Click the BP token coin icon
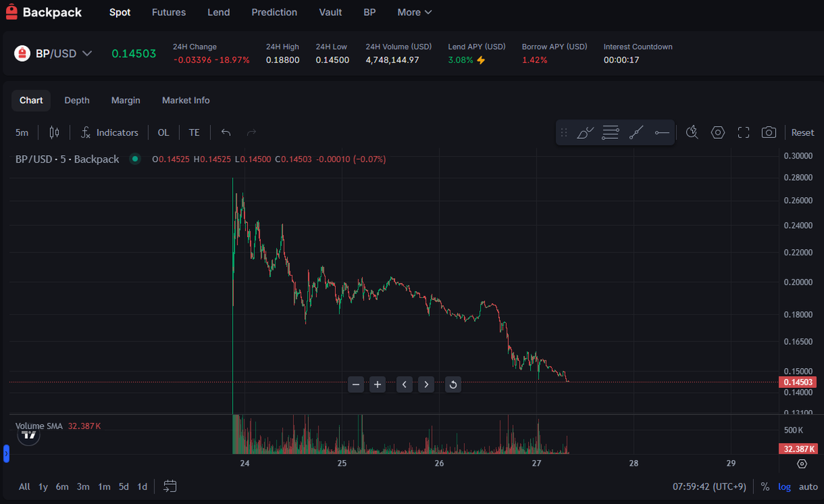824x504 pixels. pos(23,53)
